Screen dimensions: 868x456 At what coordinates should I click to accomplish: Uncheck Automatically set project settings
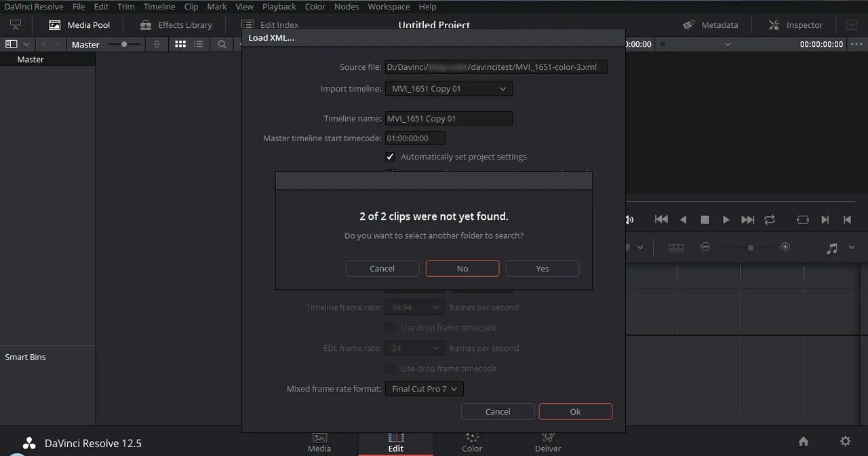(390, 157)
